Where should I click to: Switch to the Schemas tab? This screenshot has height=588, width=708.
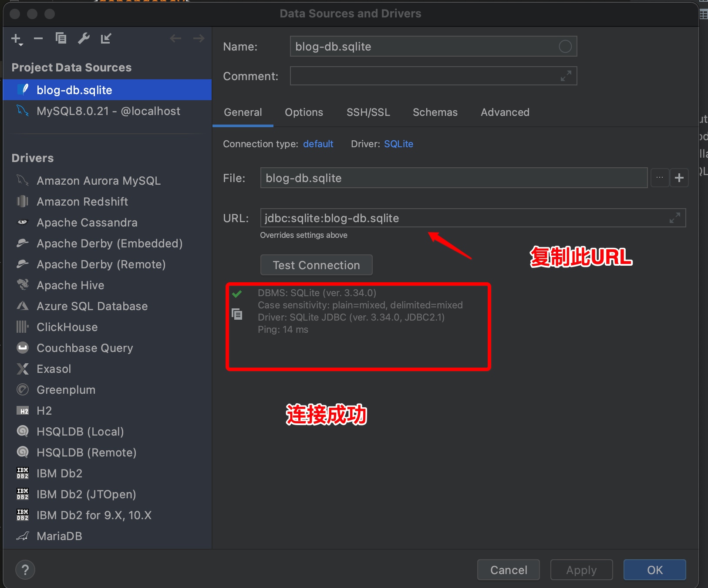pyautogui.click(x=435, y=112)
